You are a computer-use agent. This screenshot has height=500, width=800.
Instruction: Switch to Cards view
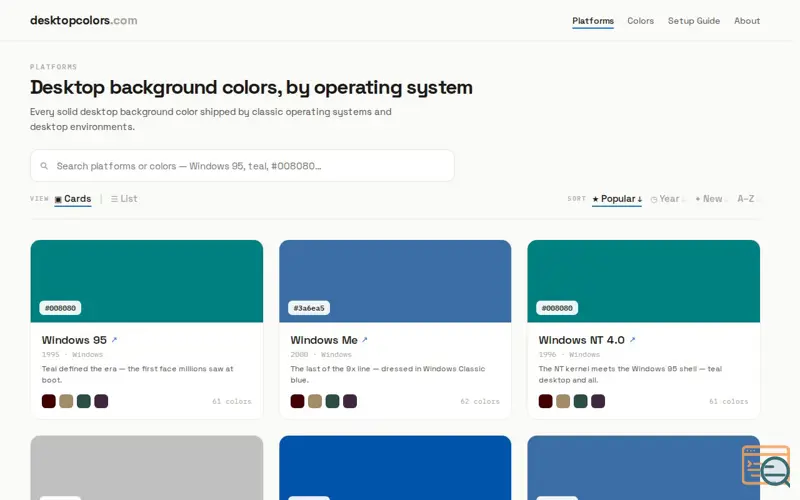[73, 199]
